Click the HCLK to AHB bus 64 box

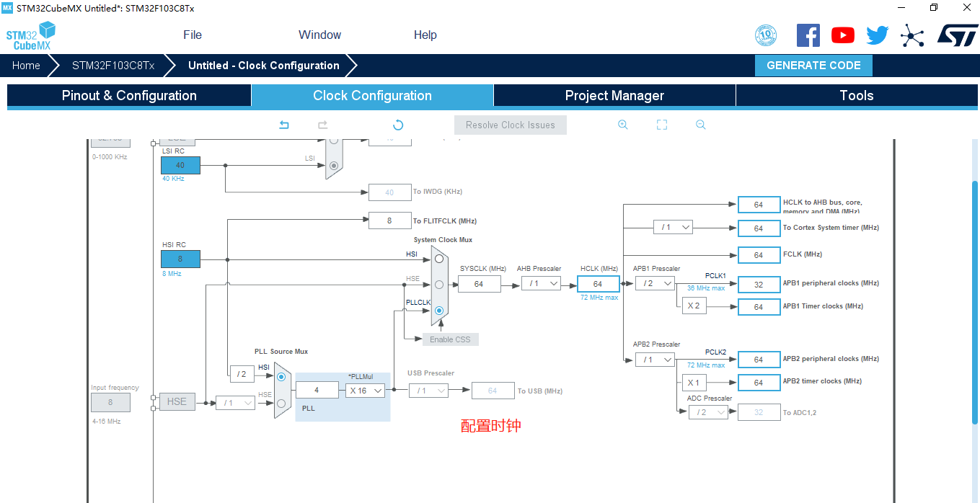point(759,205)
